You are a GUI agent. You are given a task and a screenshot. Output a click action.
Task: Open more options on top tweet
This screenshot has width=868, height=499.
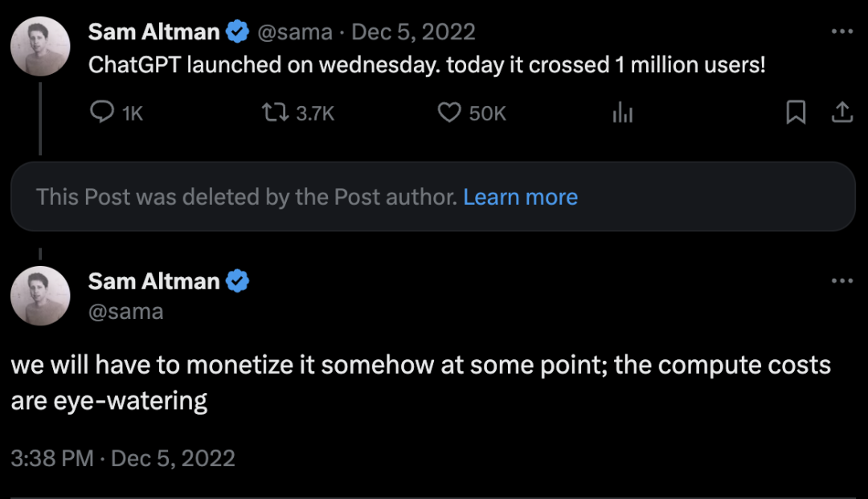tap(841, 32)
